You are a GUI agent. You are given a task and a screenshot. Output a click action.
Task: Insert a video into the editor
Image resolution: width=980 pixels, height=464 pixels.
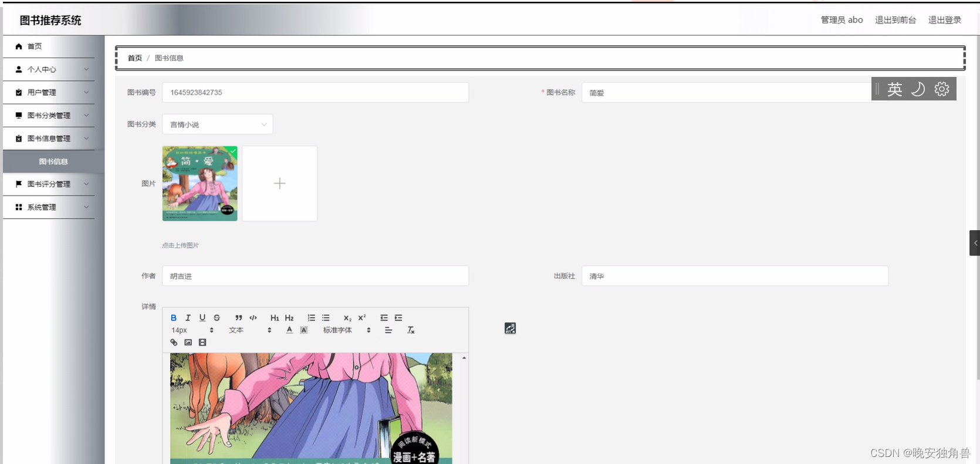[202, 342]
